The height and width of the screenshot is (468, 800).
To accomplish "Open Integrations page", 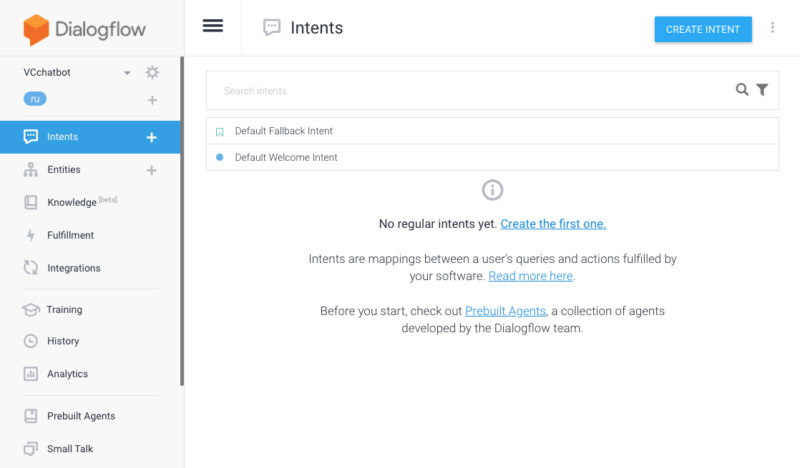I will (x=73, y=268).
